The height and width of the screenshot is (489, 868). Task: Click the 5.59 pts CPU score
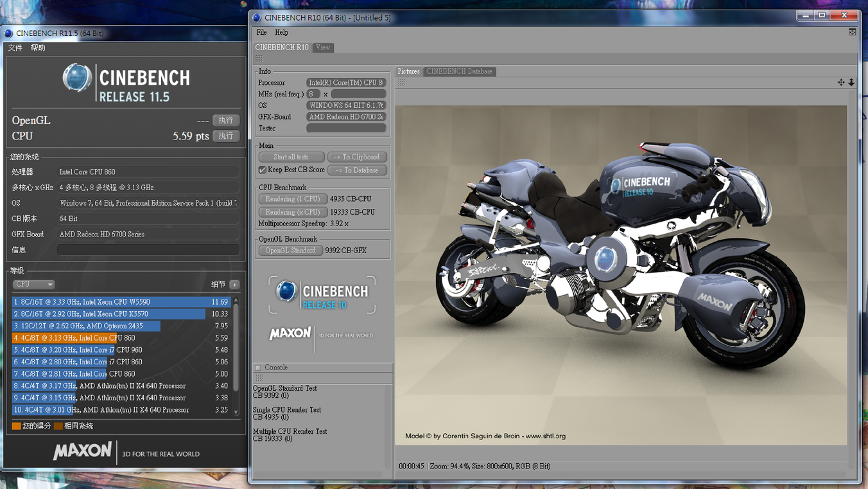click(x=191, y=136)
